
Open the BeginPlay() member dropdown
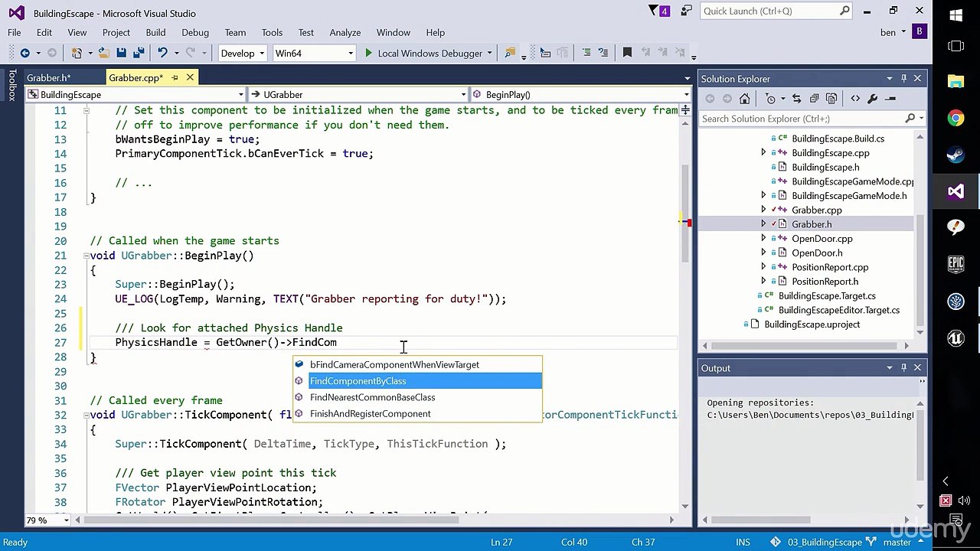(580, 95)
